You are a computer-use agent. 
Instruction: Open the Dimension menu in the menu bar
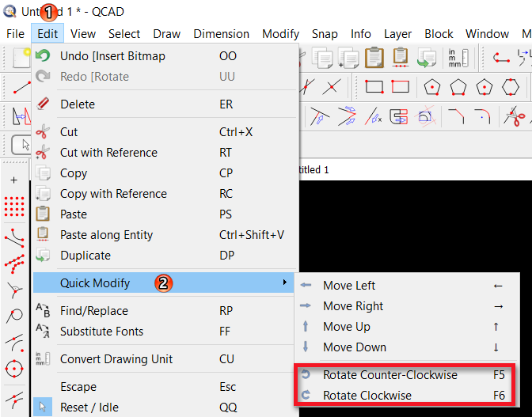[221, 34]
